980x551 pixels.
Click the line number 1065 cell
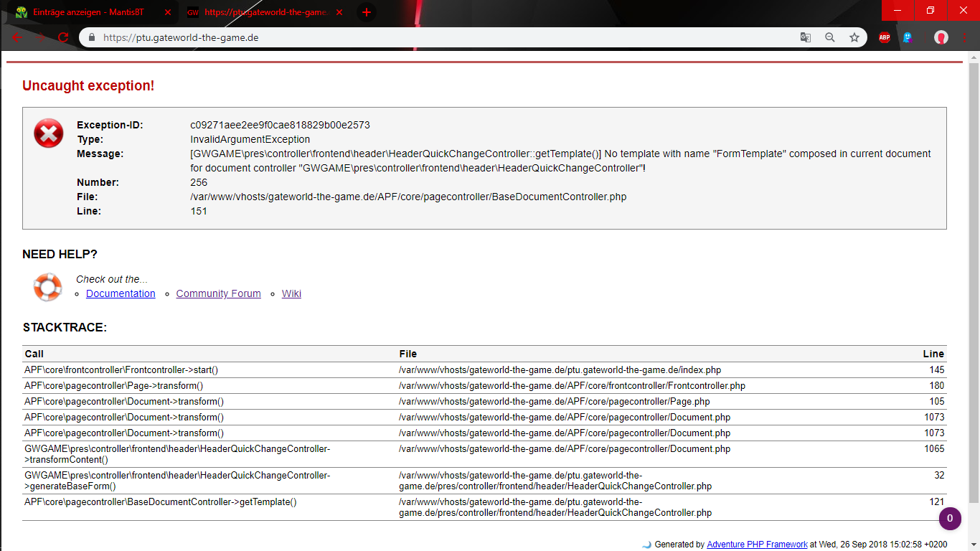pyautogui.click(x=935, y=449)
